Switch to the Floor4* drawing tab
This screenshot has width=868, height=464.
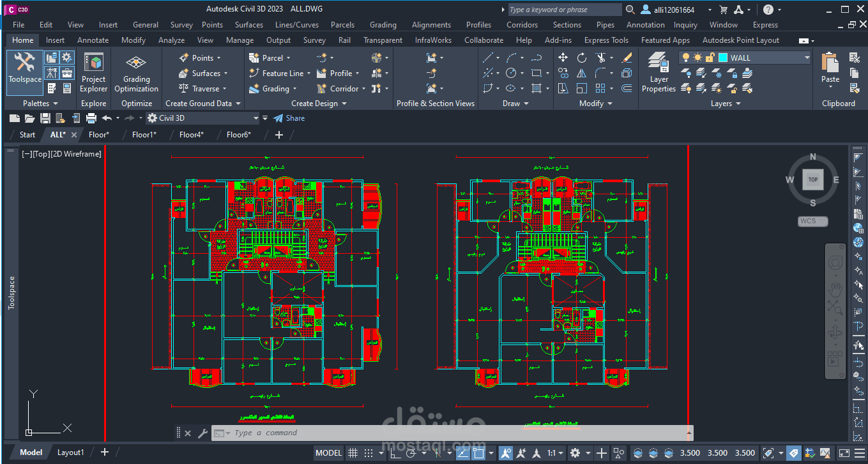pyautogui.click(x=192, y=135)
